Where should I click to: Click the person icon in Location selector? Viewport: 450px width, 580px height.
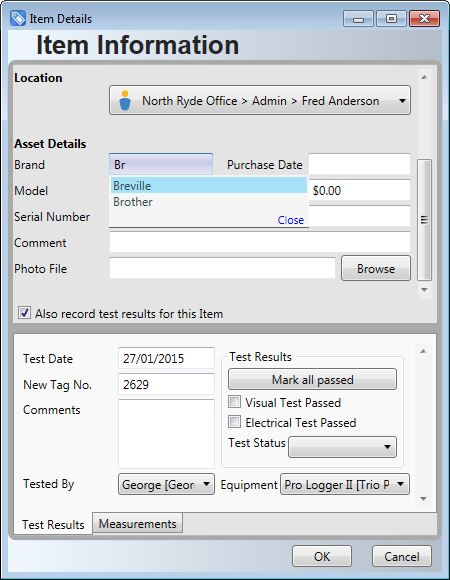point(125,100)
